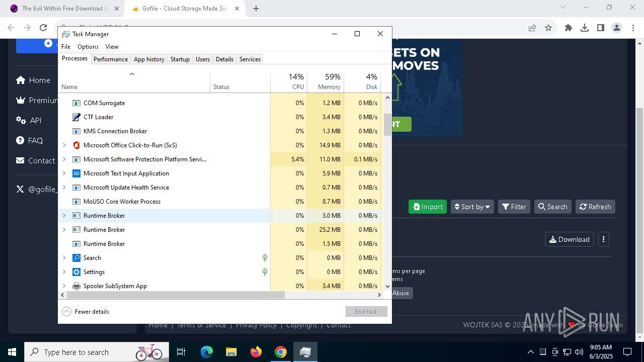This screenshot has width=644, height=362.
Task: Click the Task Manager taskbar icon
Action: (305, 352)
